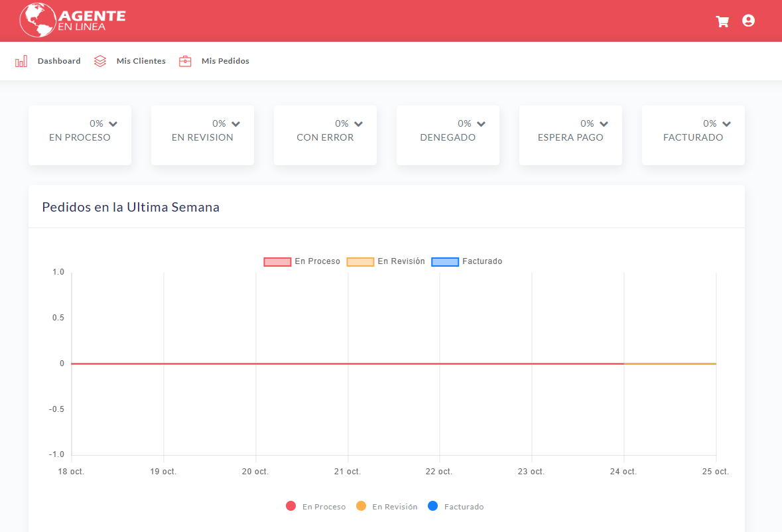Expand the chevron on Con Error card
782x532 pixels.
point(358,124)
